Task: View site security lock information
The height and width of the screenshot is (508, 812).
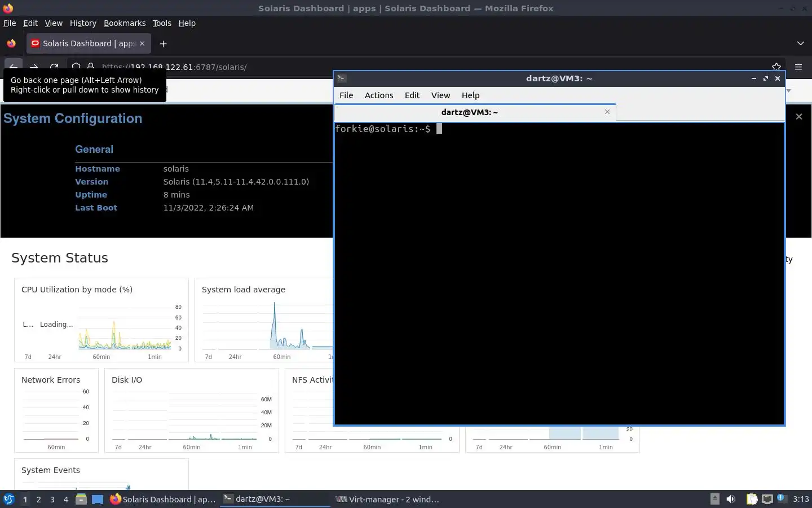Action: tap(90, 67)
